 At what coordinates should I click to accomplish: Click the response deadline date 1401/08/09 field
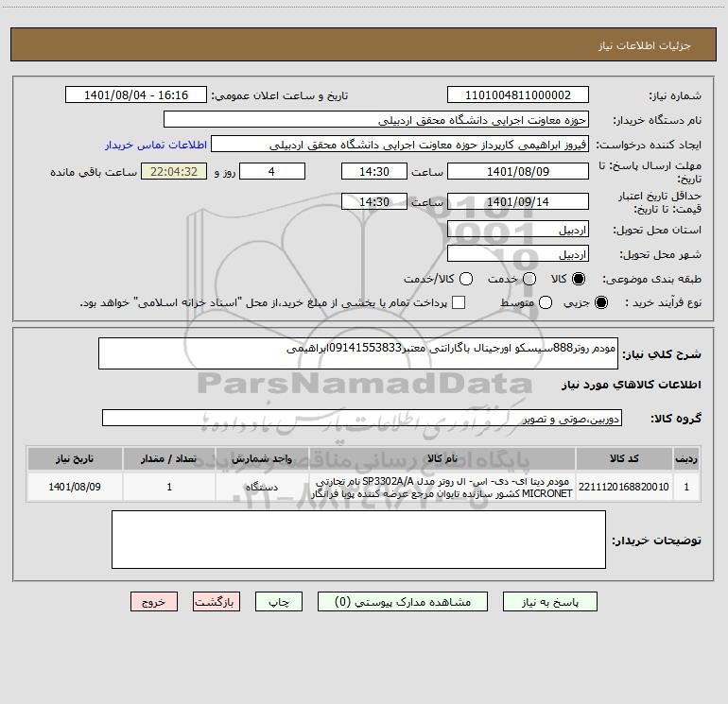coord(518,171)
